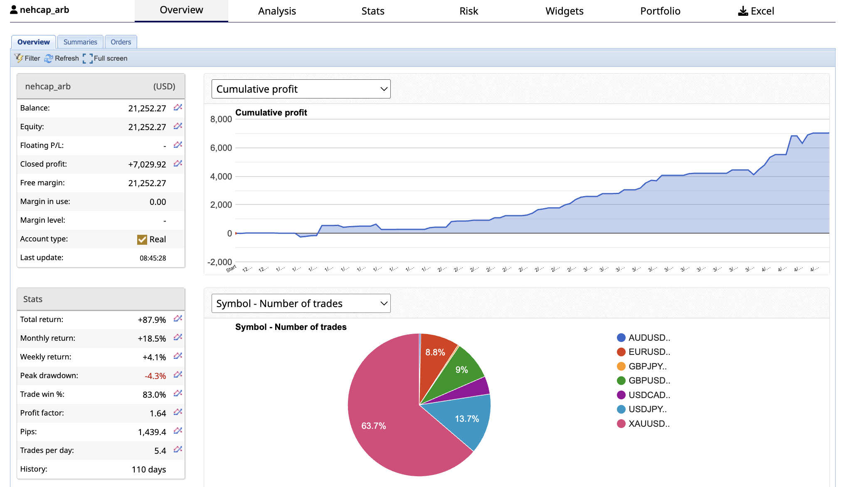Toggle the Real account type checkmark

[x=142, y=239]
